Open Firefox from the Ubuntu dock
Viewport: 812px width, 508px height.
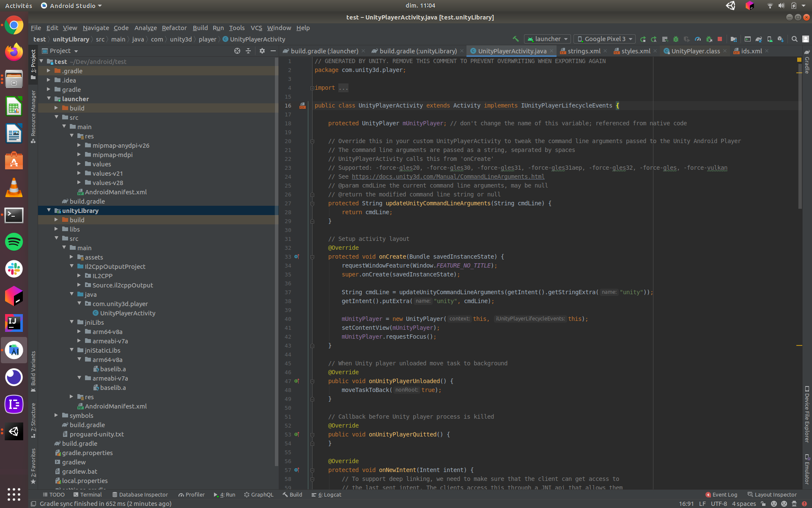pyautogui.click(x=14, y=52)
